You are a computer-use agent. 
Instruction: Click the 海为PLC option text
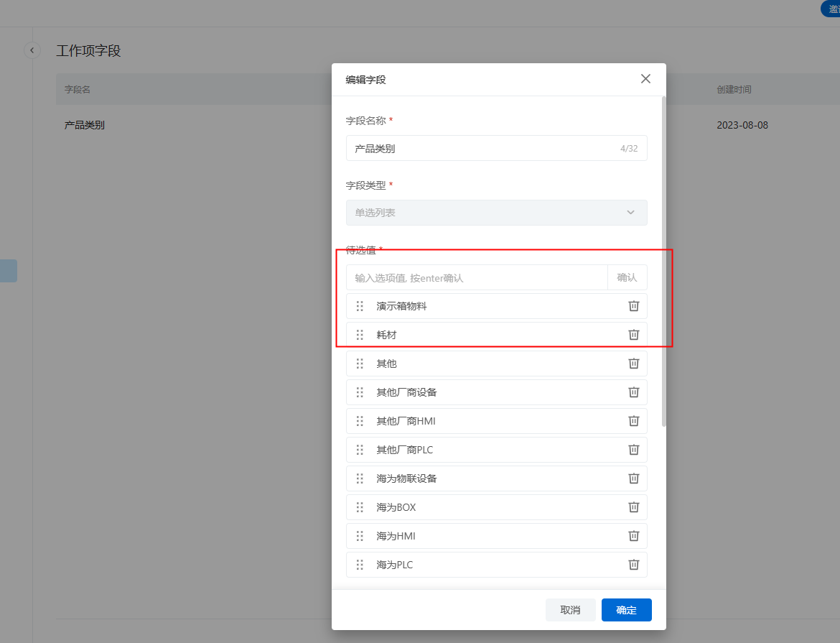coord(394,565)
